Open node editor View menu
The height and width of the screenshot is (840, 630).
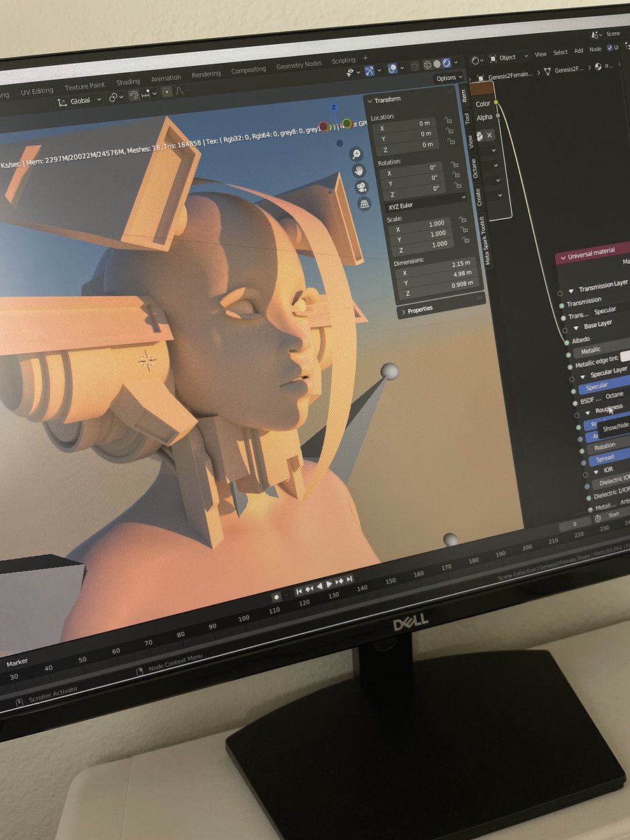coord(540,54)
